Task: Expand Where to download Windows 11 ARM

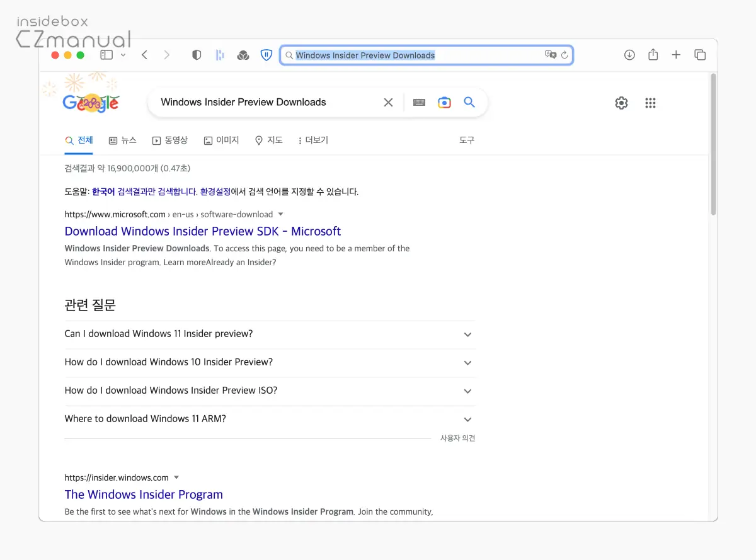Action: tap(270, 419)
